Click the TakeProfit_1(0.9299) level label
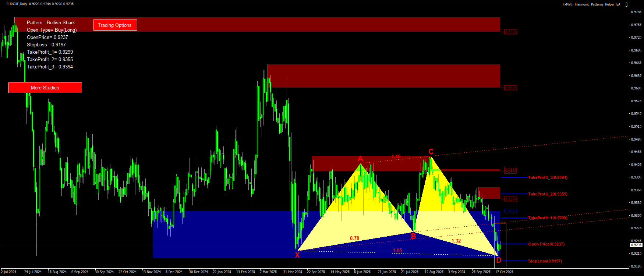This screenshot has width=644, height=276. point(548,218)
